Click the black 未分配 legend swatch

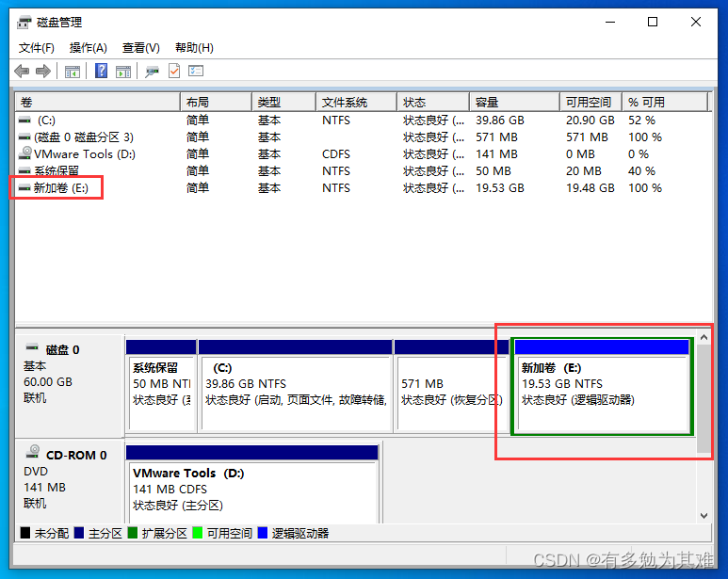25,533
